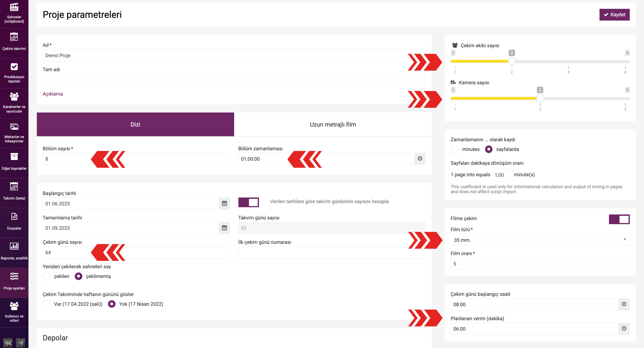This screenshot has height=348, width=644.
Task: Select the minutes timing radio button
Action: (454, 149)
